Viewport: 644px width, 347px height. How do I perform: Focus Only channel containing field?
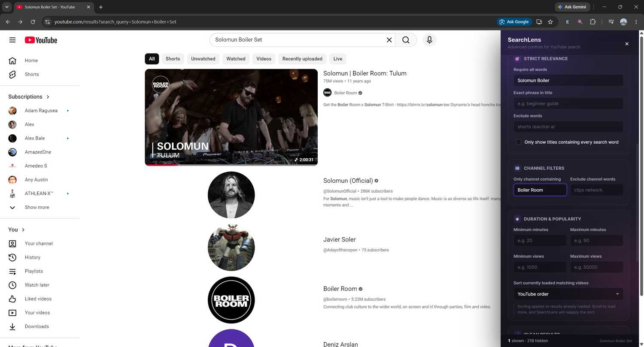[x=540, y=190]
